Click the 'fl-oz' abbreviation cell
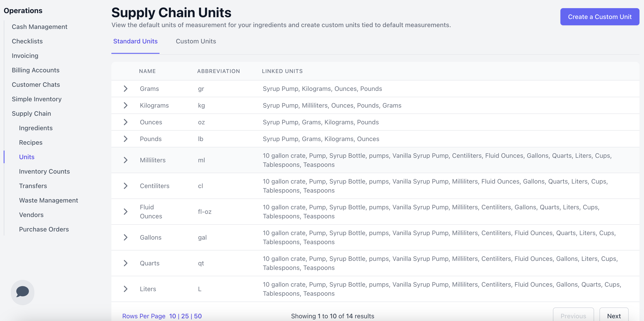 click(205, 212)
